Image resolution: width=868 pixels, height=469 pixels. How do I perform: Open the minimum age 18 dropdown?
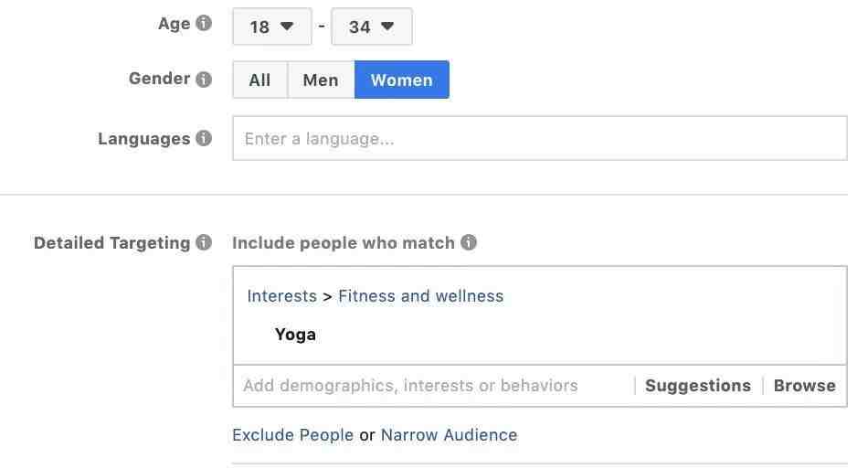(271, 27)
